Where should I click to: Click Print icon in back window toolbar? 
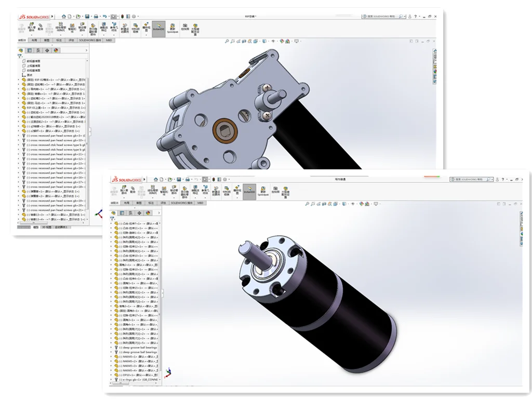tap(96, 16)
